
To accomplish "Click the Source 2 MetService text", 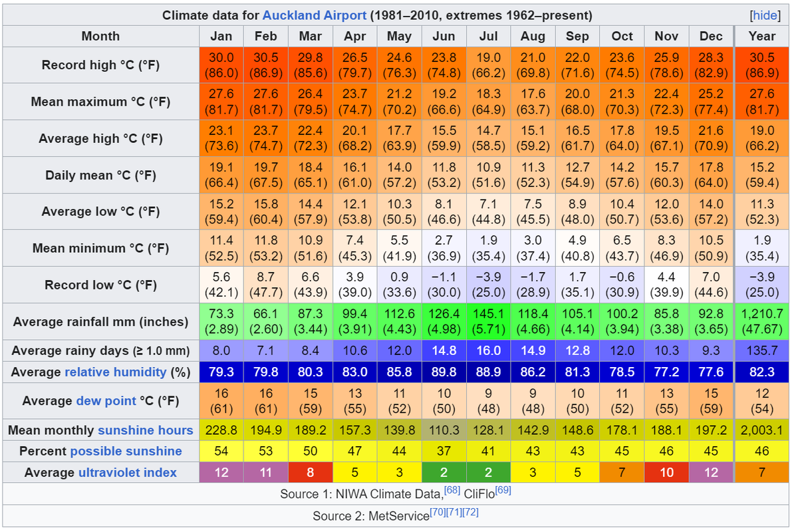I will (371, 516).
